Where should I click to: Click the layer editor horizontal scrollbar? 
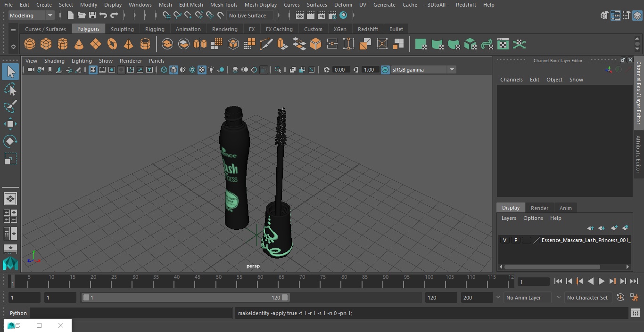coord(553,267)
